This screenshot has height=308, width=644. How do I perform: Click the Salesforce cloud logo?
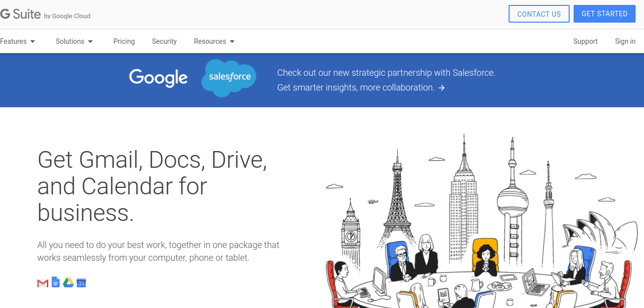coord(229,78)
